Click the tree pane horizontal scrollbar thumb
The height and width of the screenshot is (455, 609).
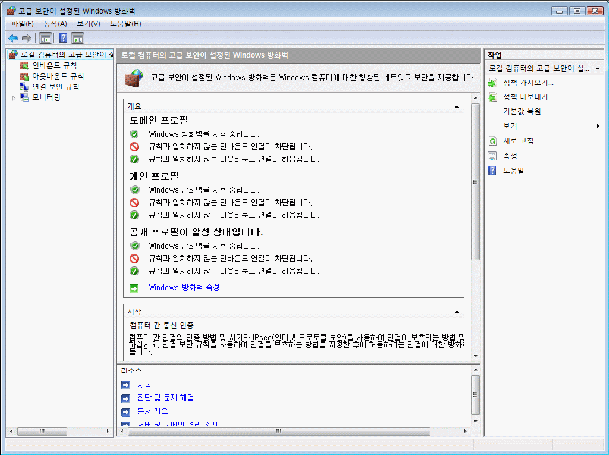click(x=42, y=431)
